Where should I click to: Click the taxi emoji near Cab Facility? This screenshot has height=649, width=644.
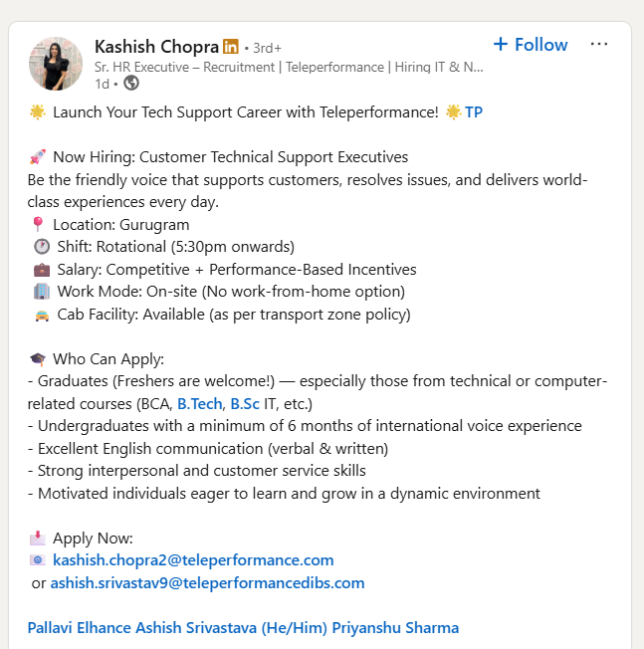point(41,315)
